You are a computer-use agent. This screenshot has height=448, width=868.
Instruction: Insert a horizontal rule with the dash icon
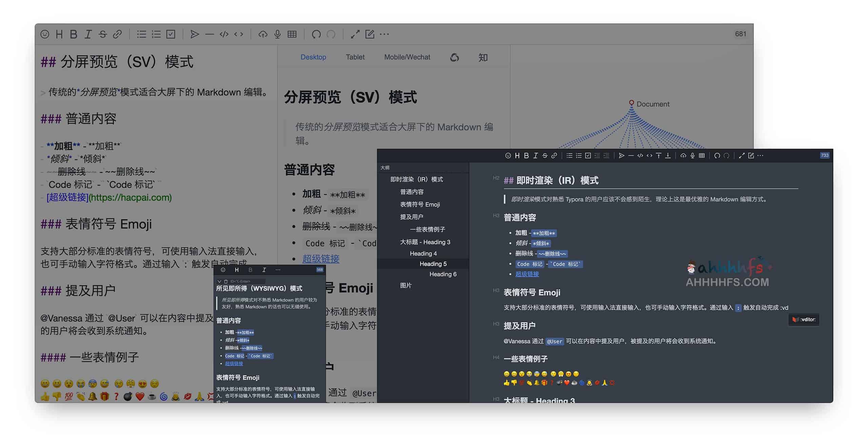(209, 34)
